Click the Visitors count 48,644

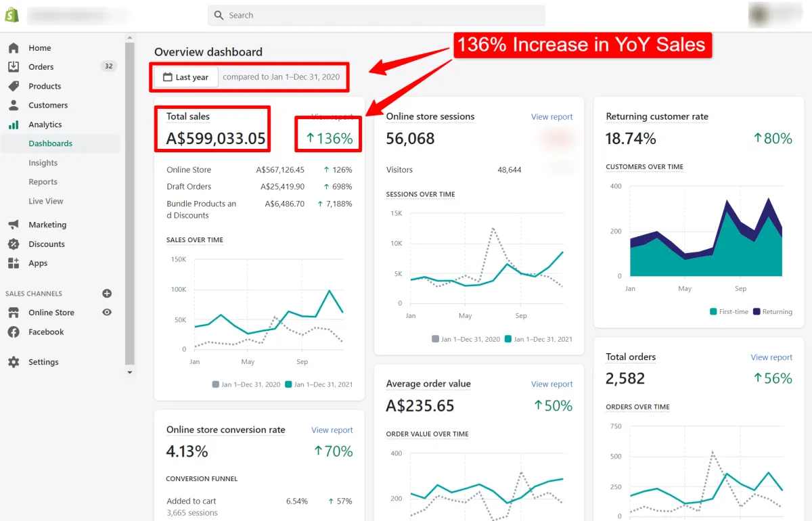point(510,170)
